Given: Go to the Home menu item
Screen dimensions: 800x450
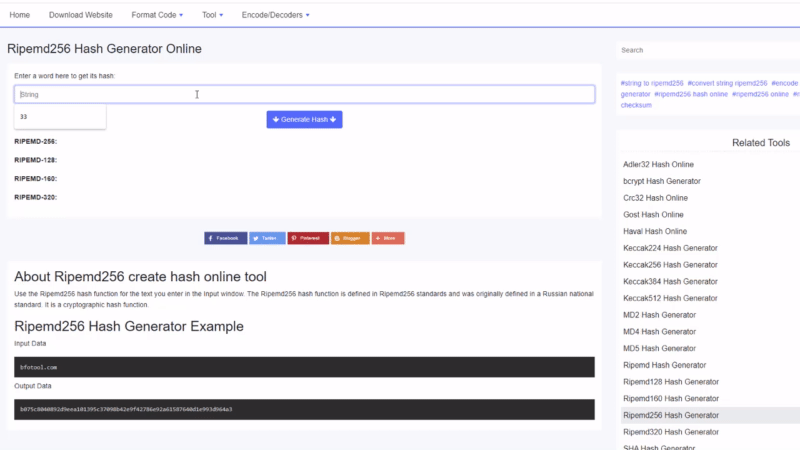Looking at the screenshot, I should point(19,15).
